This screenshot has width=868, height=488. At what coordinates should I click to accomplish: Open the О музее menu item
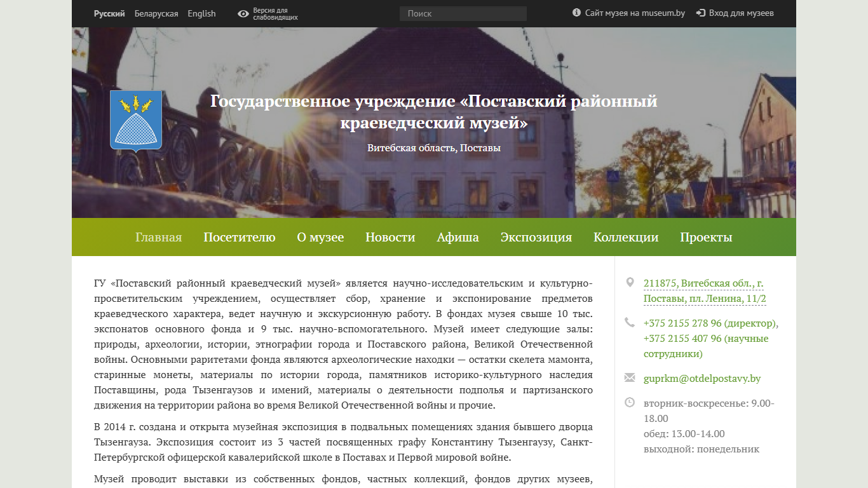tap(320, 237)
